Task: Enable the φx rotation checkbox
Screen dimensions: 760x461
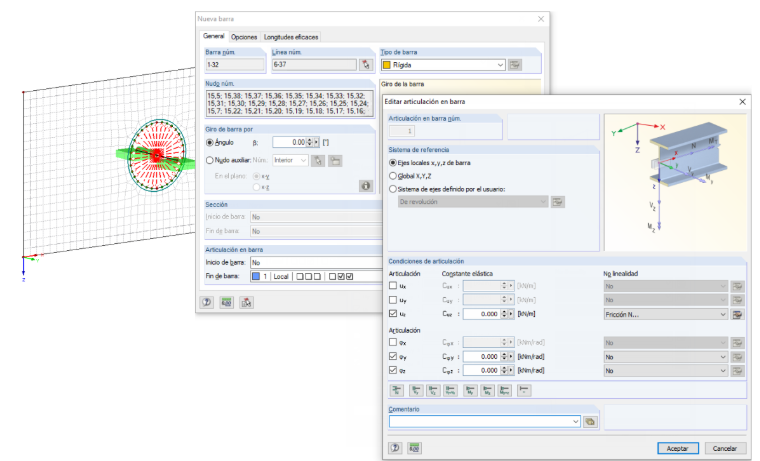Action: (393, 342)
